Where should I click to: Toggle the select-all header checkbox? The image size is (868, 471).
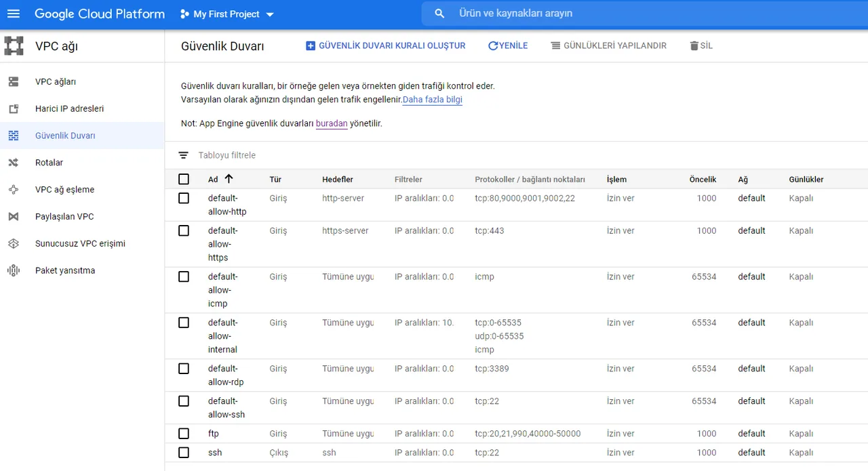184,180
